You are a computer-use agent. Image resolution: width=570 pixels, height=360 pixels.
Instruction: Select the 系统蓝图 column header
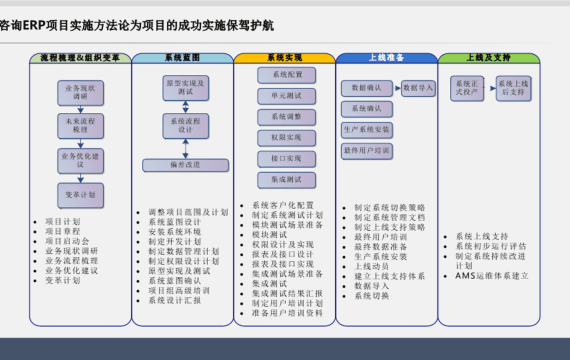click(182, 58)
